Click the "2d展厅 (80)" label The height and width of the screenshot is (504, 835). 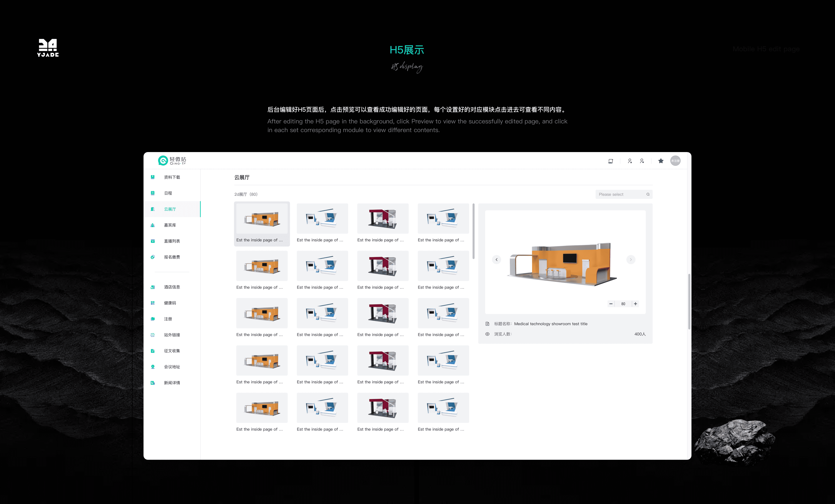(246, 194)
